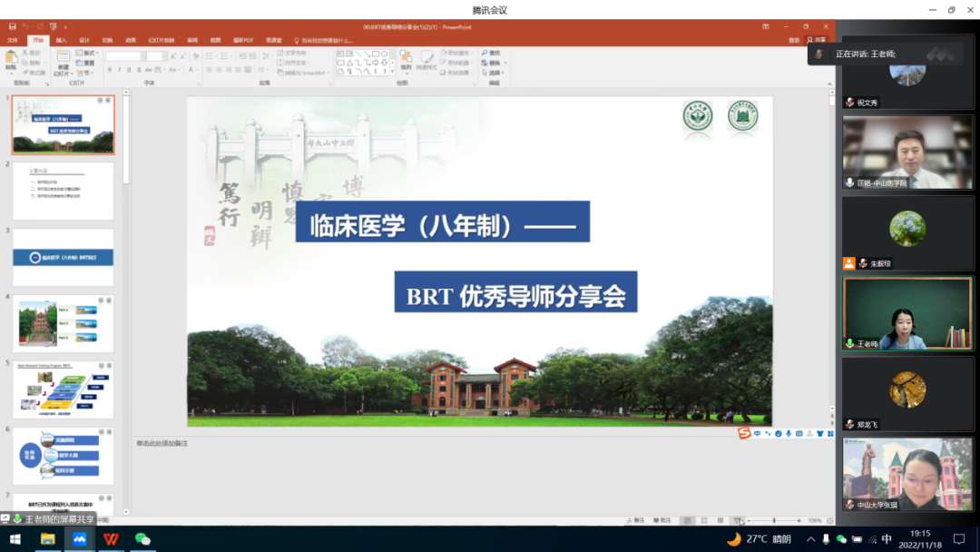The width and height of the screenshot is (980, 552).
Task: Open WPS Office from the taskbar
Action: [111, 539]
